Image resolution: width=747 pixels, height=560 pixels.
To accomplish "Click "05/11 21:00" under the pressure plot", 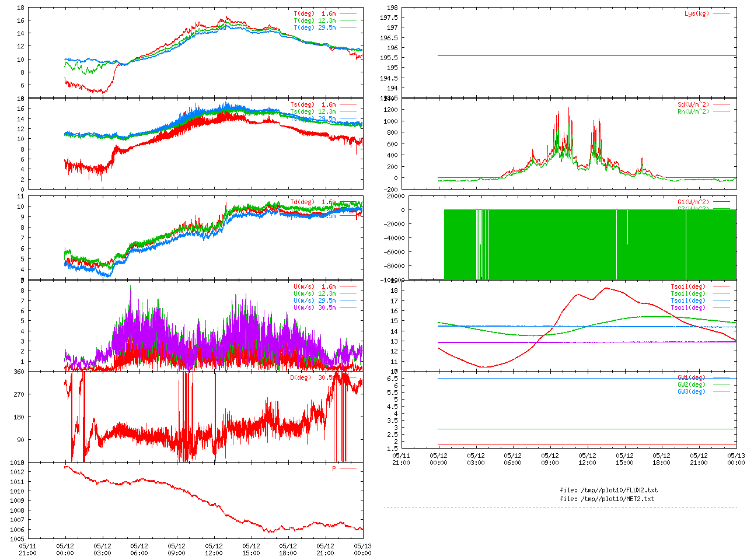I will pyautogui.click(x=27, y=549).
